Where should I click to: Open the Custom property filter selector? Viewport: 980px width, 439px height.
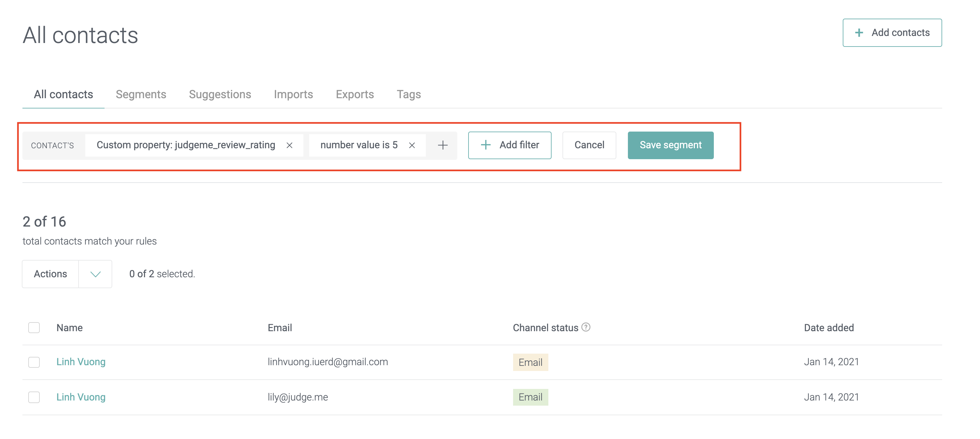click(186, 145)
